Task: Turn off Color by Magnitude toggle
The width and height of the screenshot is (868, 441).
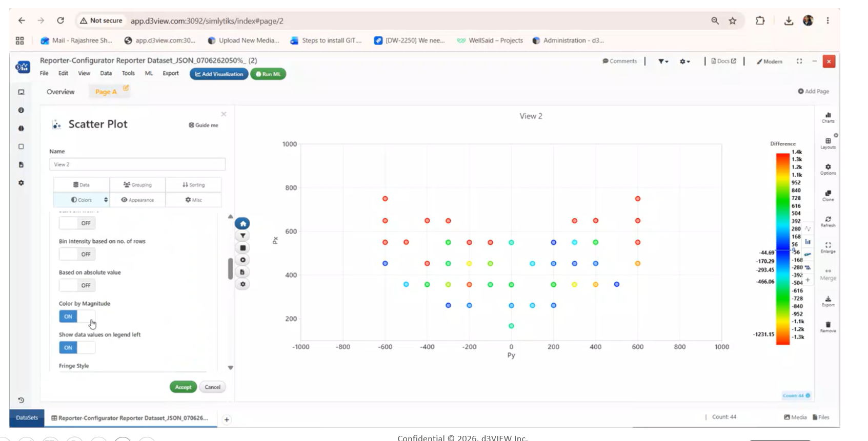Action: pos(77,317)
